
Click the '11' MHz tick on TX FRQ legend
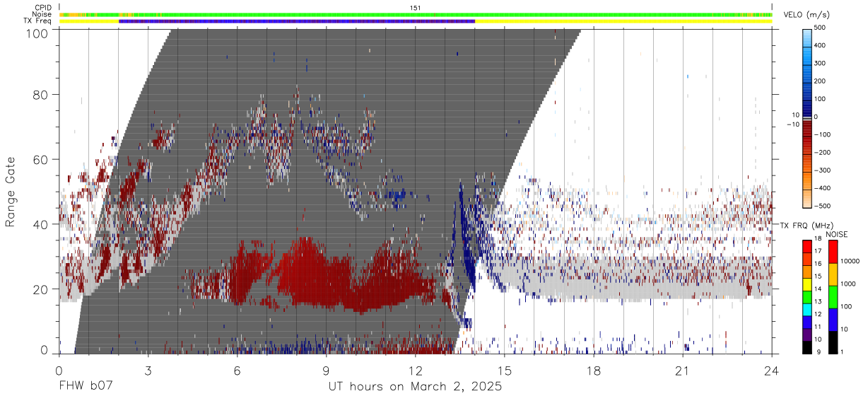[x=818, y=327]
